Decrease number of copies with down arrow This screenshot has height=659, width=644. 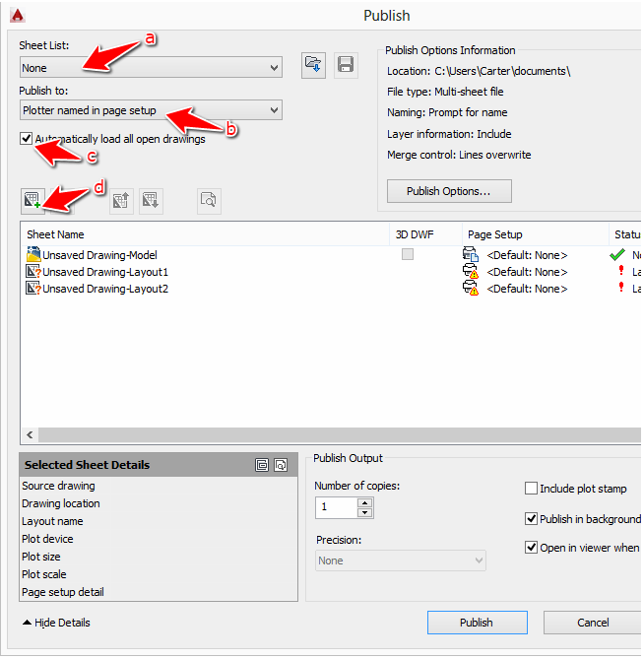pyautogui.click(x=364, y=513)
